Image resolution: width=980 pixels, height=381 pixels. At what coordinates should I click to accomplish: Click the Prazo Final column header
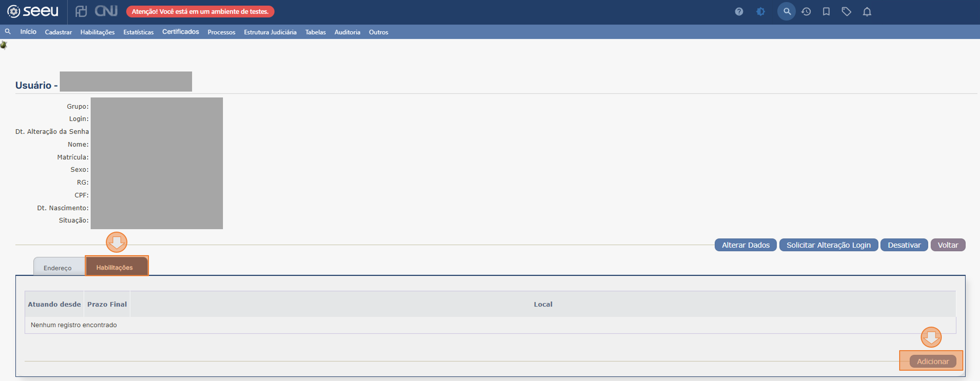pyautogui.click(x=107, y=304)
